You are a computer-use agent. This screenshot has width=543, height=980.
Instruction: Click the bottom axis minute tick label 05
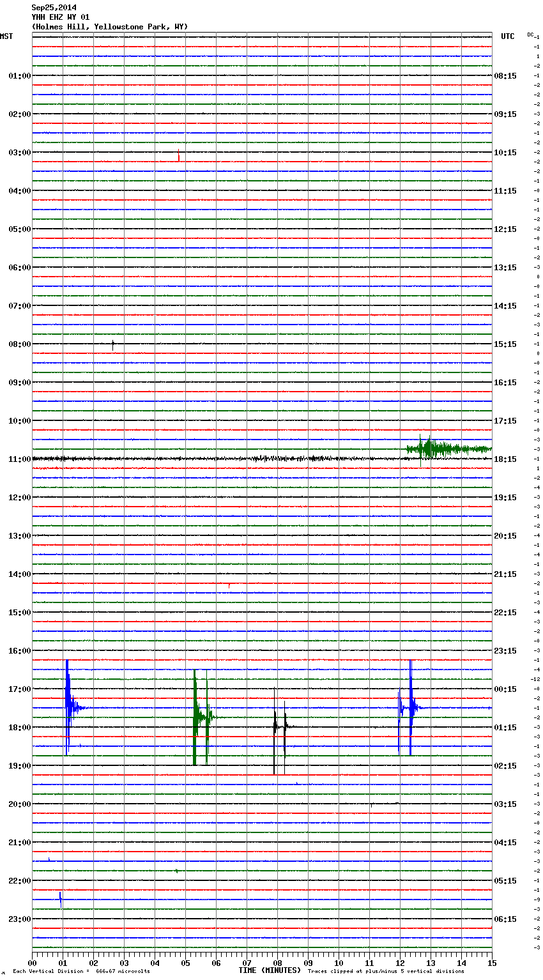point(185,963)
